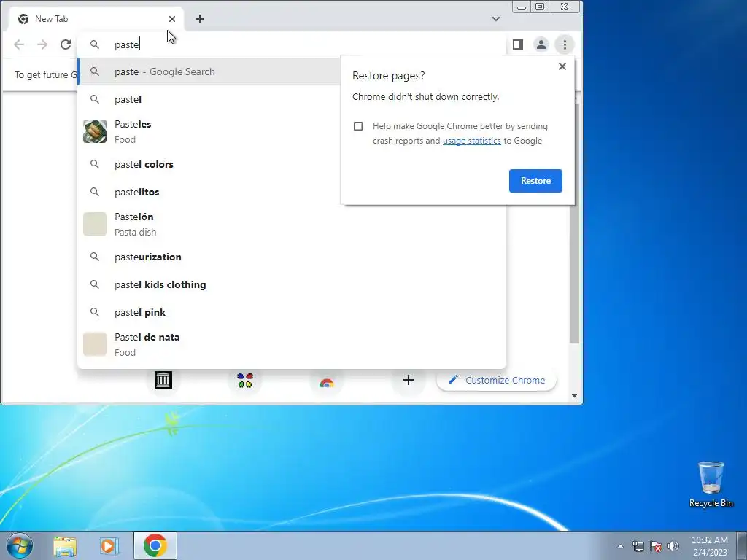This screenshot has height=560, width=747.
Task: Expand the tab search chevron
Action: pos(496,19)
